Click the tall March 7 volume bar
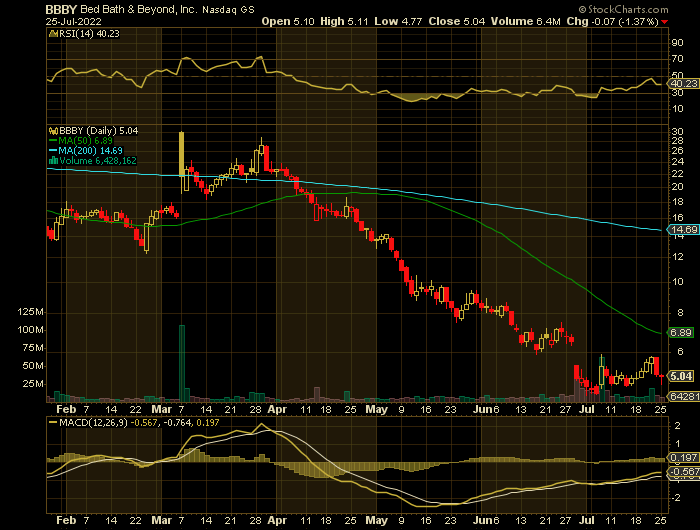This screenshot has height=530, width=700. [x=182, y=363]
